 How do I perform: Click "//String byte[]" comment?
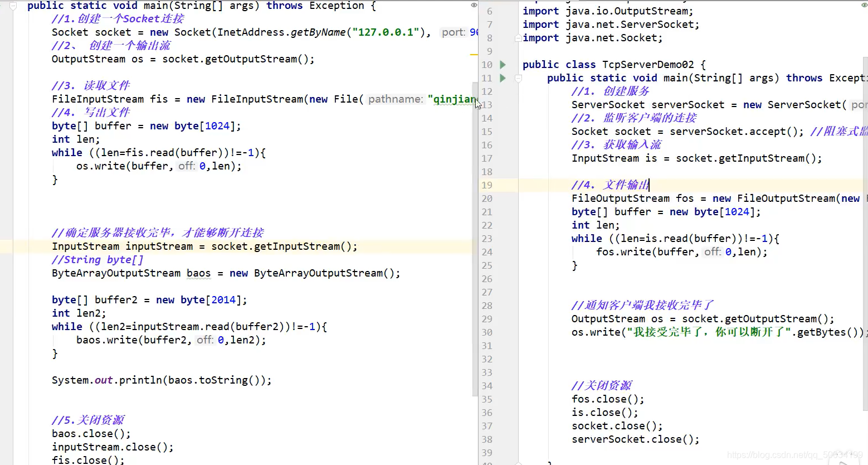(97, 260)
